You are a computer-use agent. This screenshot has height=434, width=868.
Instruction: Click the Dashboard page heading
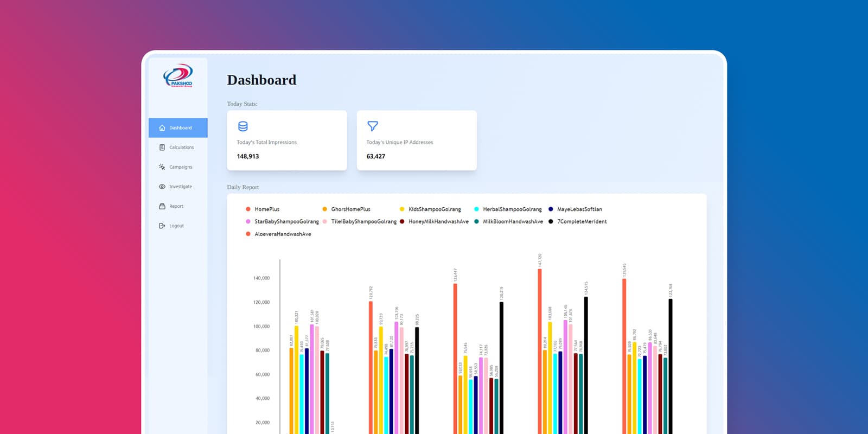(261, 80)
